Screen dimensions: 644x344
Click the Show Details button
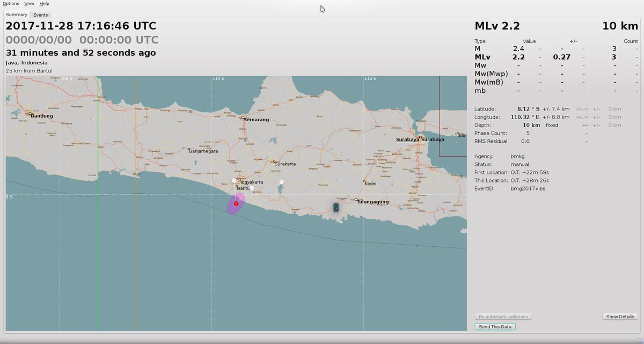(x=620, y=317)
